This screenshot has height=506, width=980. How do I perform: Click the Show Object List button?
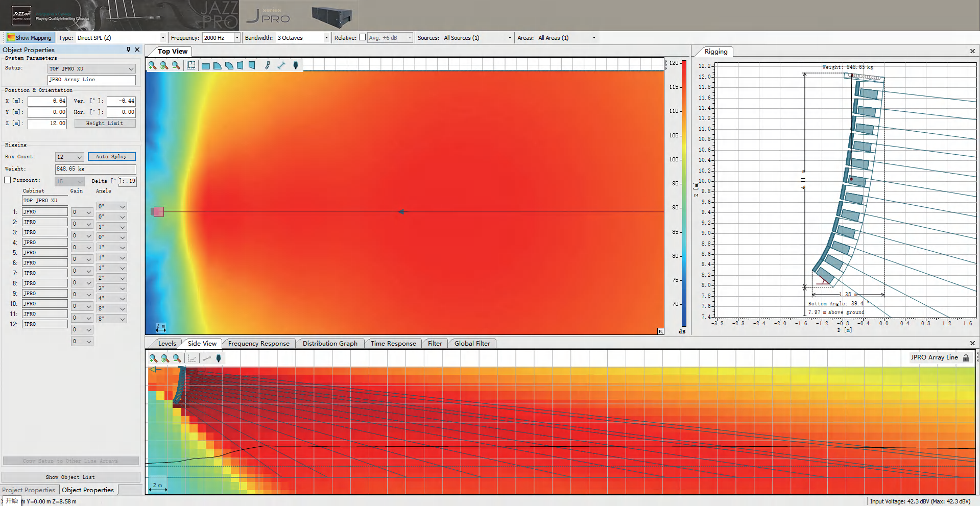tap(70, 477)
